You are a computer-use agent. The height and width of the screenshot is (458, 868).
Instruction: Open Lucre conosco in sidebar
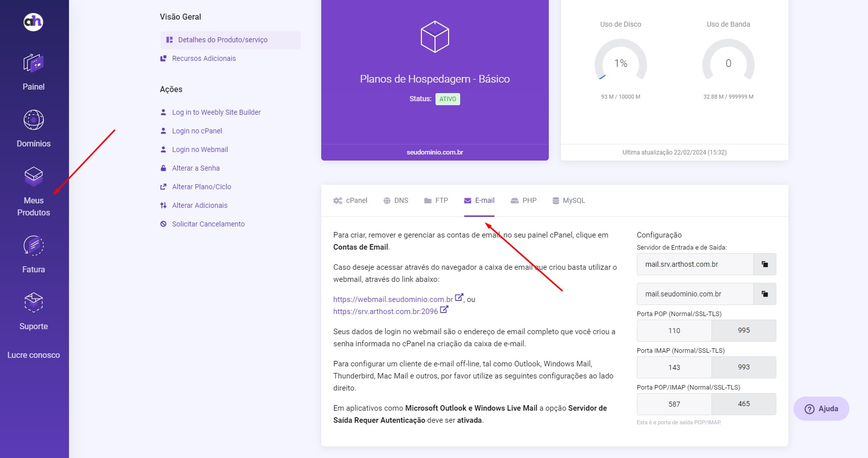click(34, 355)
